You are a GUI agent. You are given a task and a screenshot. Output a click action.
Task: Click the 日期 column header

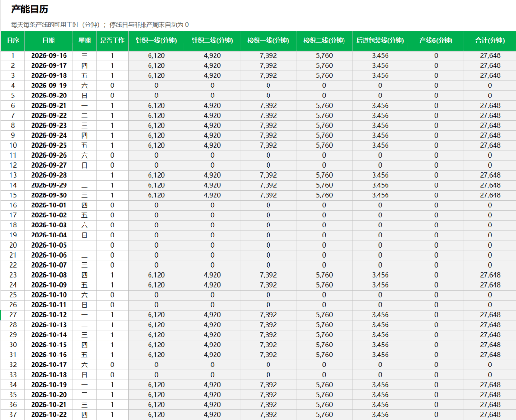(x=49, y=41)
